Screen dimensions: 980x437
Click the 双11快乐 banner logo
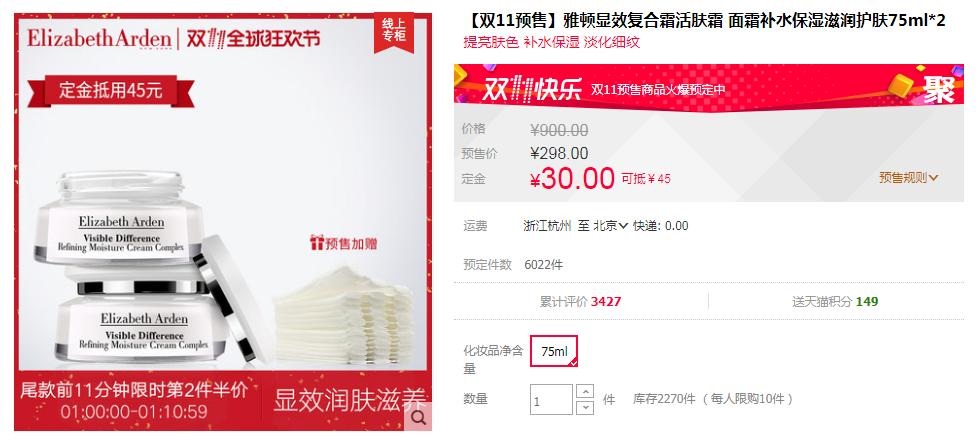(x=531, y=89)
